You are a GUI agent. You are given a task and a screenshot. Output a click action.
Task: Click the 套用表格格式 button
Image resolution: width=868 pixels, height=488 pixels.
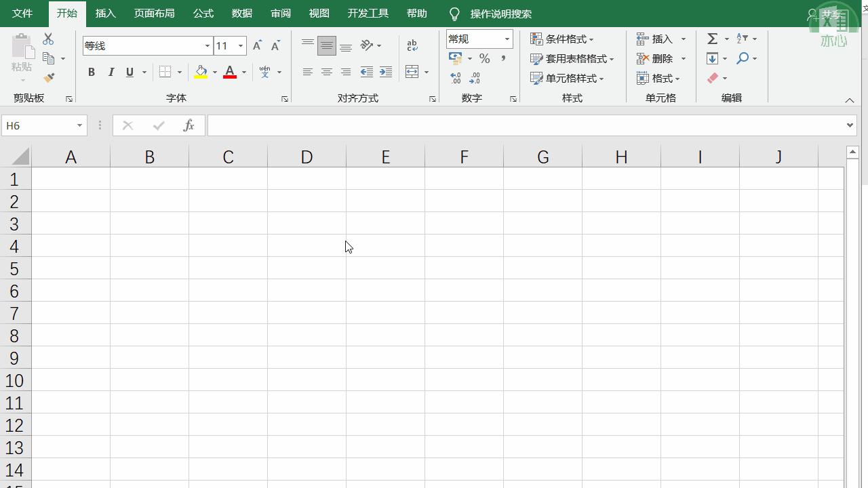click(x=572, y=58)
